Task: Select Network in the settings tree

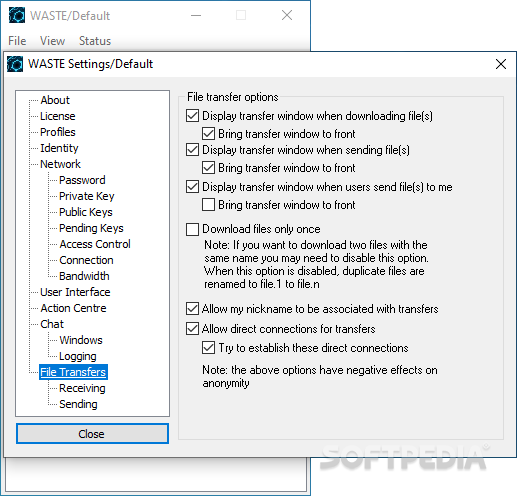Action: coord(60,164)
